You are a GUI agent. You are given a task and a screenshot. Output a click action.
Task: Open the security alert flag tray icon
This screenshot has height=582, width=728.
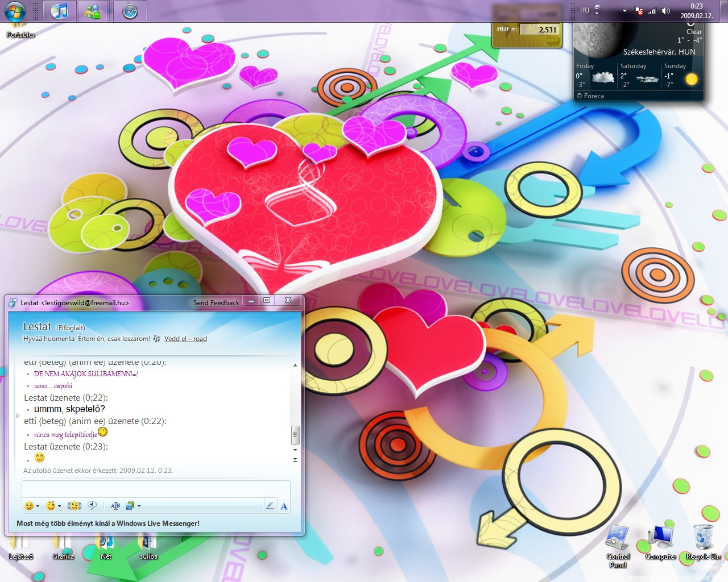(x=639, y=11)
